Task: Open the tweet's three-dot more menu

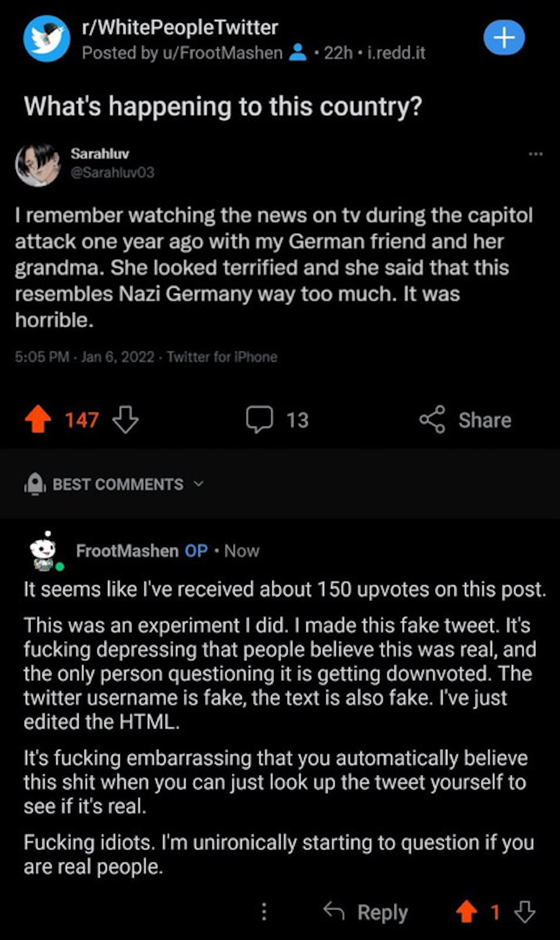Action: (535, 154)
